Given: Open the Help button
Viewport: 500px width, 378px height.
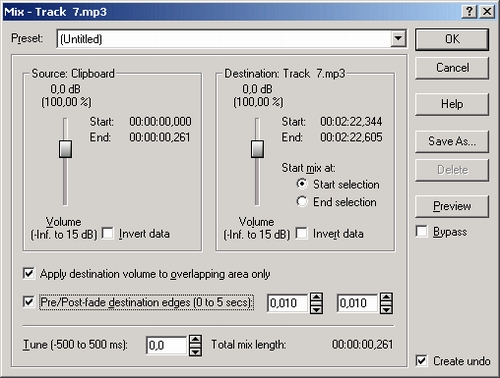Looking at the screenshot, I should point(452,104).
